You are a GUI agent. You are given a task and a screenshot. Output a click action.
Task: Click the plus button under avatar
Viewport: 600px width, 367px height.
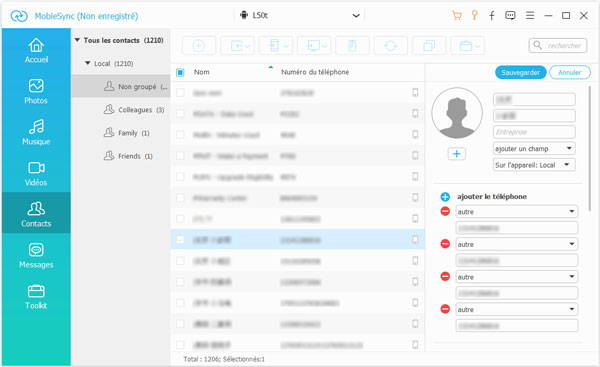tap(457, 154)
